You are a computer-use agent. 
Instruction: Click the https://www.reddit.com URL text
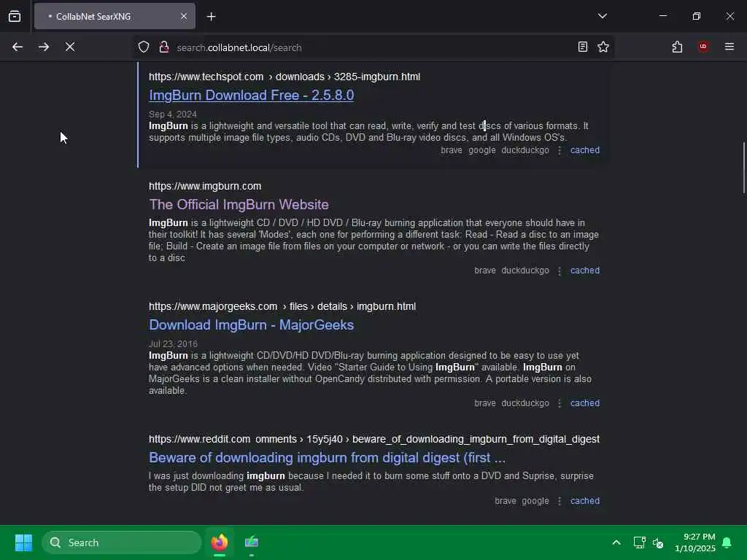tap(199, 439)
